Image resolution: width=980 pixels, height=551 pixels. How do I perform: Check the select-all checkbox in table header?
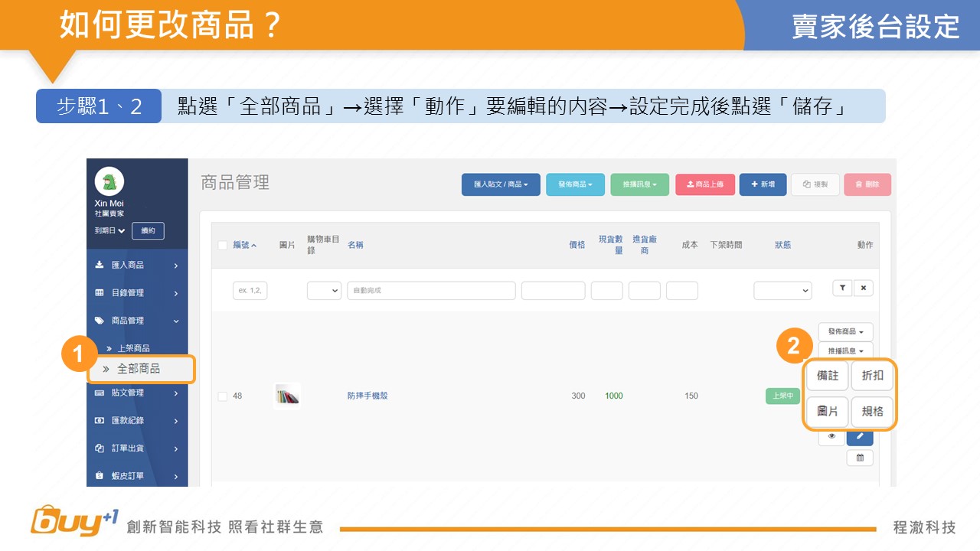(x=223, y=245)
